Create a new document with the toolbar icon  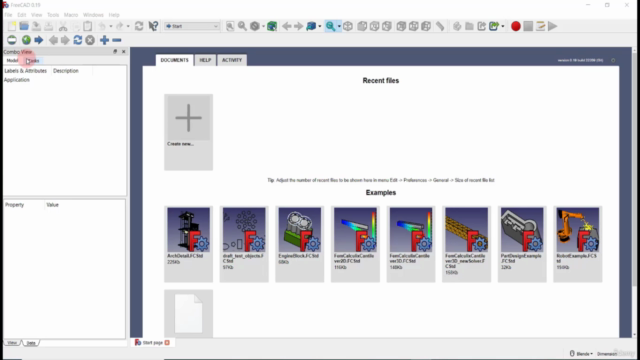click(12, 26)
